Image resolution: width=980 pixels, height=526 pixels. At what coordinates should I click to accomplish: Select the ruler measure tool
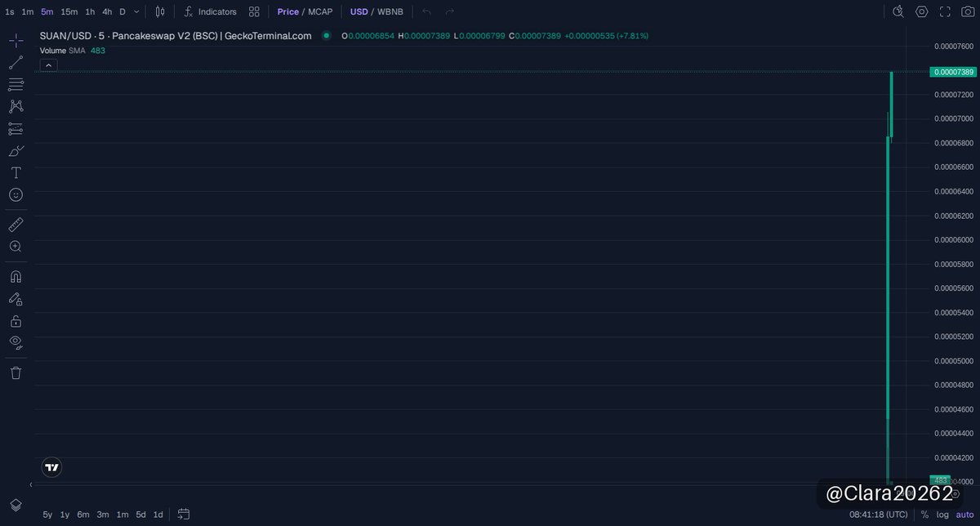[16, 224]
